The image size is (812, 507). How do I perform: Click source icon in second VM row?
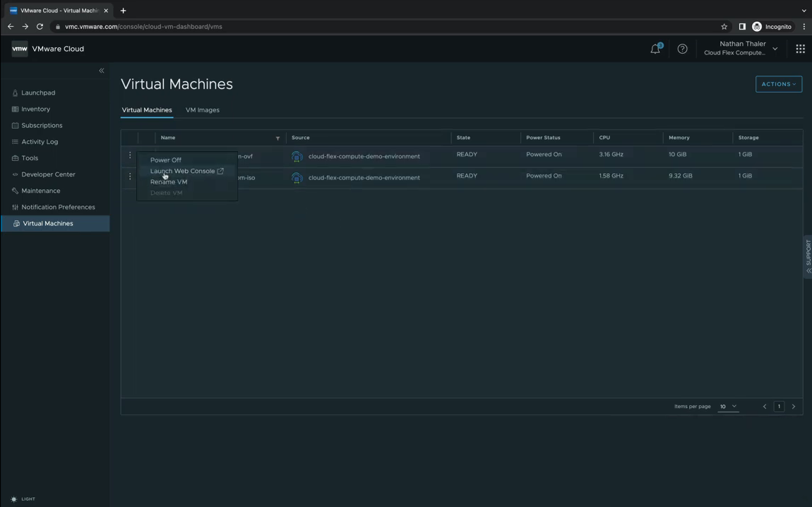pyautogui.click(x=297, y=178)
